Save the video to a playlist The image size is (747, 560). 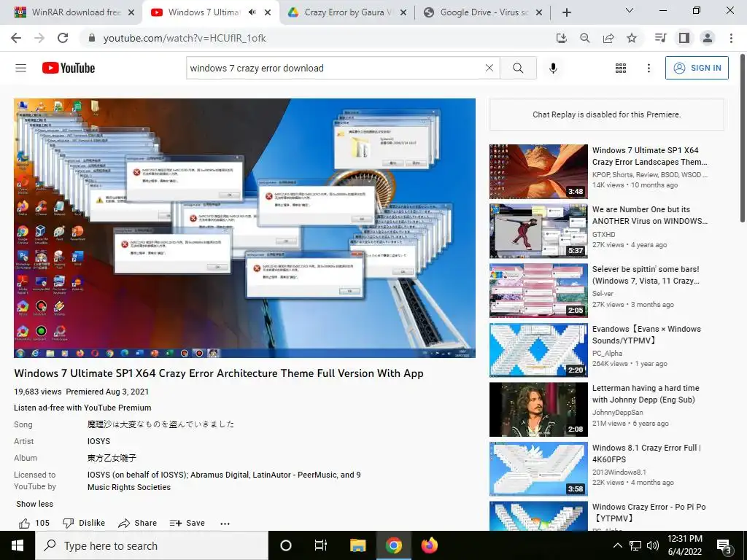point(187,523)
